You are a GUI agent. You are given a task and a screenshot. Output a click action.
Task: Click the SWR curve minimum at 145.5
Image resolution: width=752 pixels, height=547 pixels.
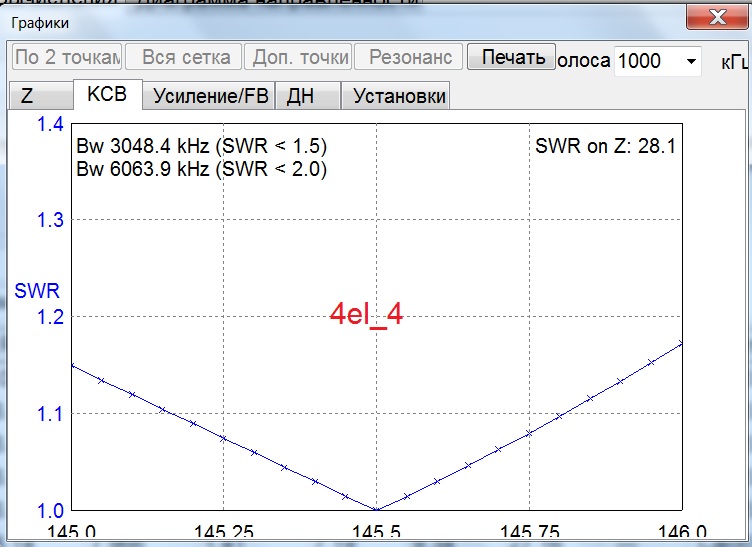pos(376,509)
